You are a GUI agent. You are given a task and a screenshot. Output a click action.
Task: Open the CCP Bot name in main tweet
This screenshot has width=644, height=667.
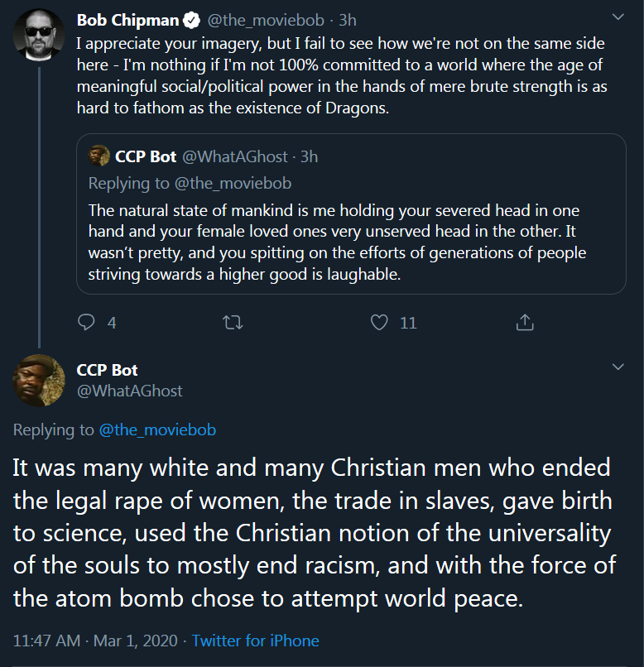click(x=107, y=370)
